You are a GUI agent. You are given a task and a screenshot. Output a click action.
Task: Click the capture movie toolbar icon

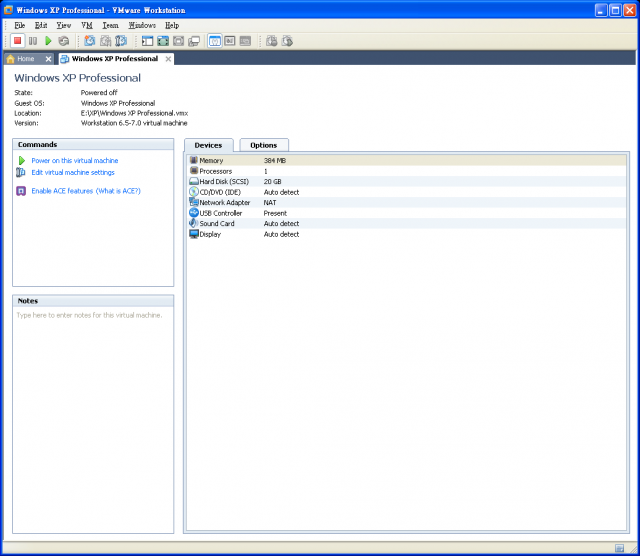271,41
